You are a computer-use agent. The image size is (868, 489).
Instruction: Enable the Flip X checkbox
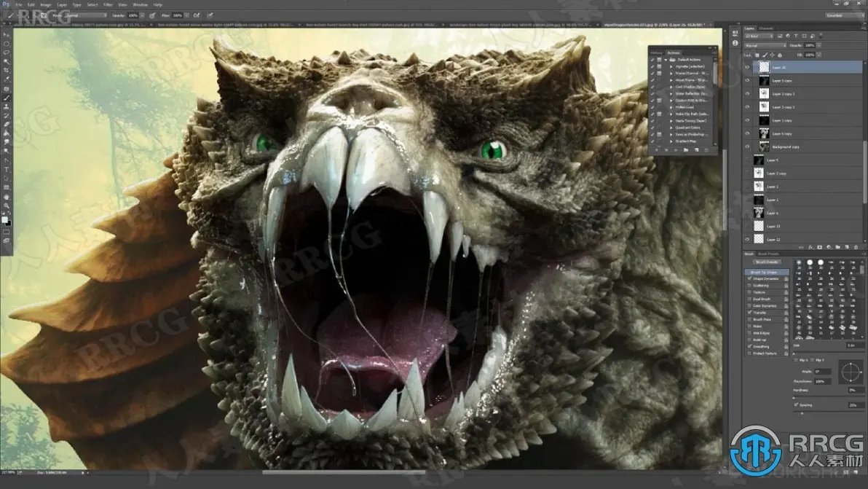click(796, 360)
